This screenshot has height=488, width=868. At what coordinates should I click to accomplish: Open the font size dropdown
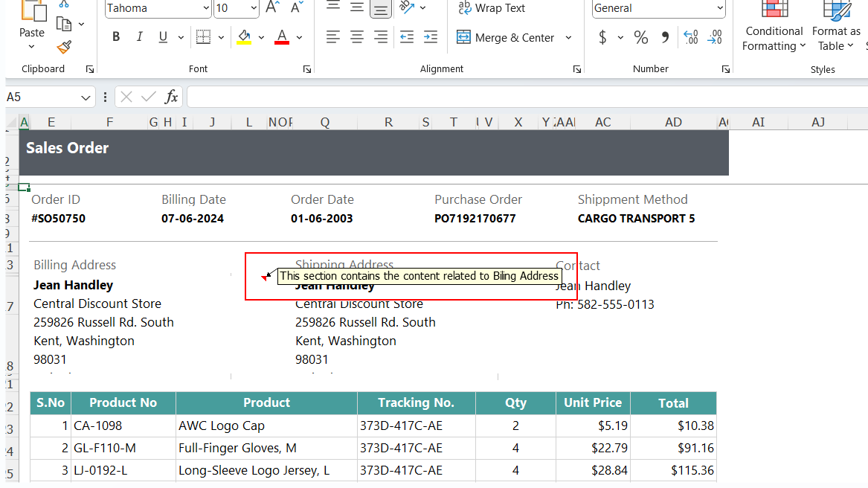coord(254,8)
